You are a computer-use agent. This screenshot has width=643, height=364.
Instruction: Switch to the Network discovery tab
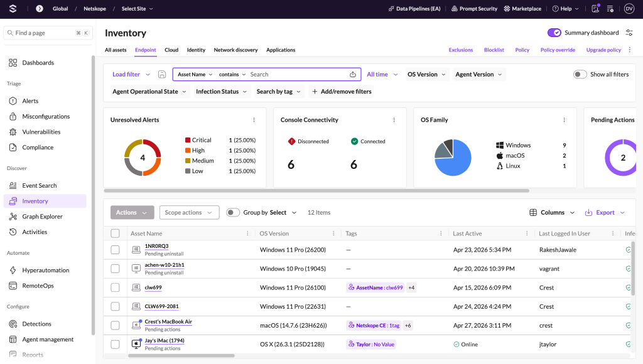click(x=236, y=50)
